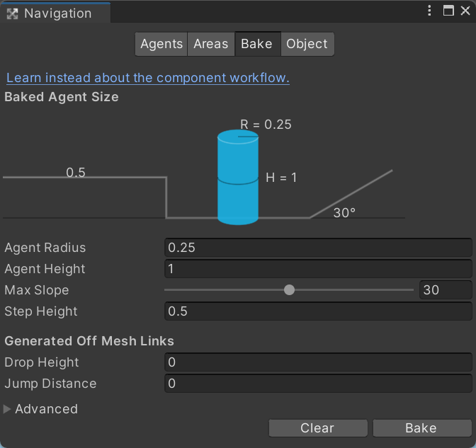Close the Navigation window

tap(465, 11)
